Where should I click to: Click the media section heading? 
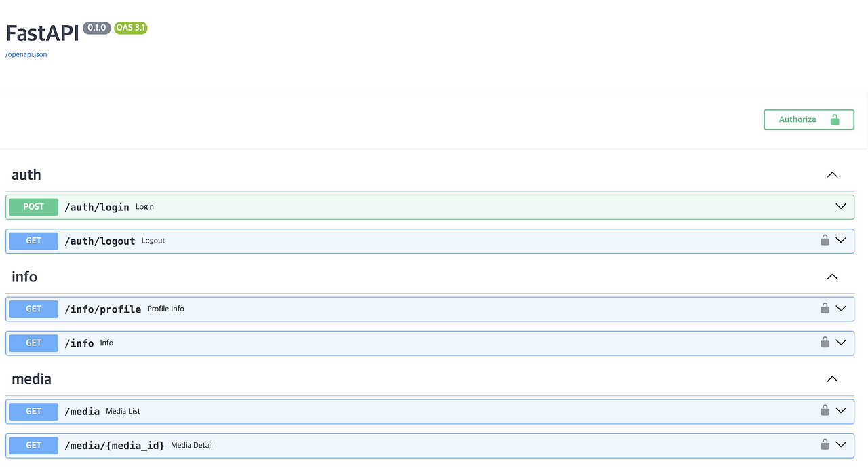32,379
